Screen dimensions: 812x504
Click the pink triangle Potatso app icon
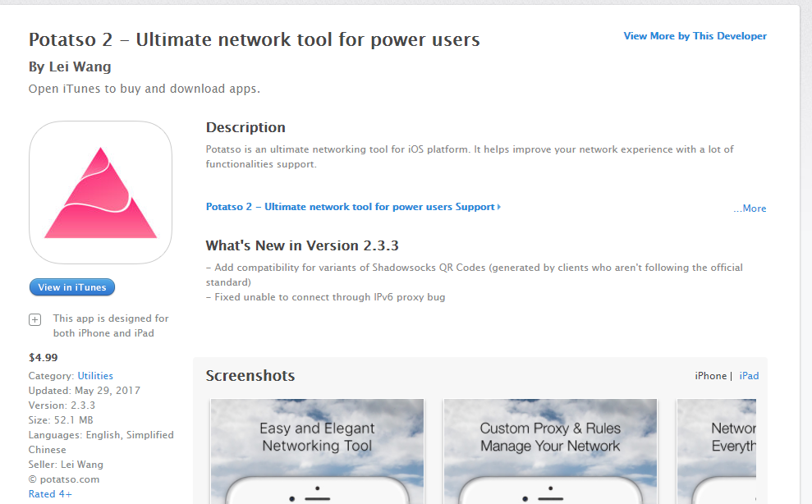tap(100, 193)
